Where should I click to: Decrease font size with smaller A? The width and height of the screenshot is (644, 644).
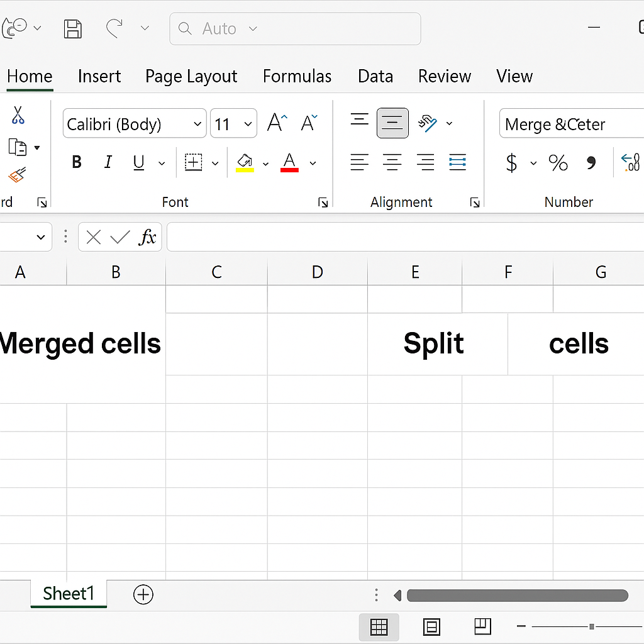309,123
